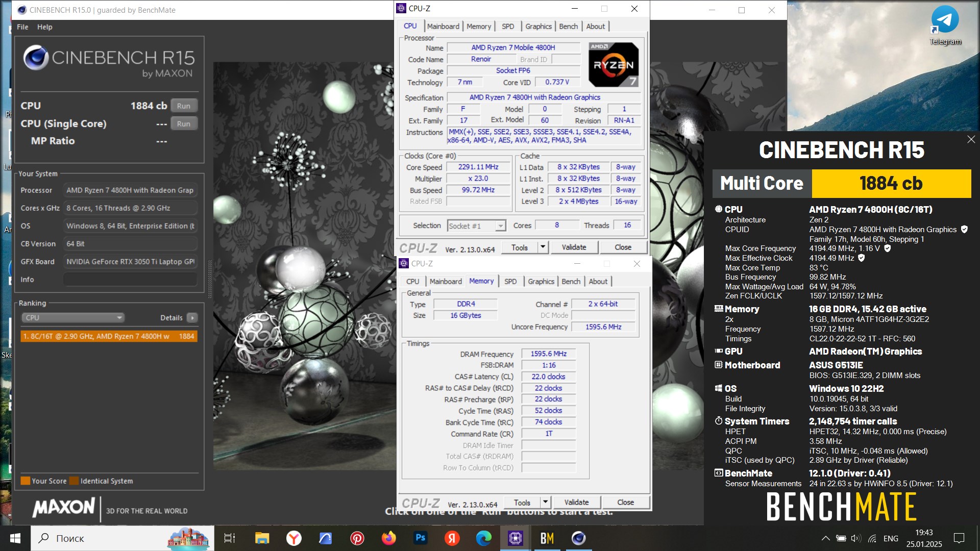Click Tools in upper CPU-Z window
Viewport: 980px width, 551px height.
(x=520, y=247)
